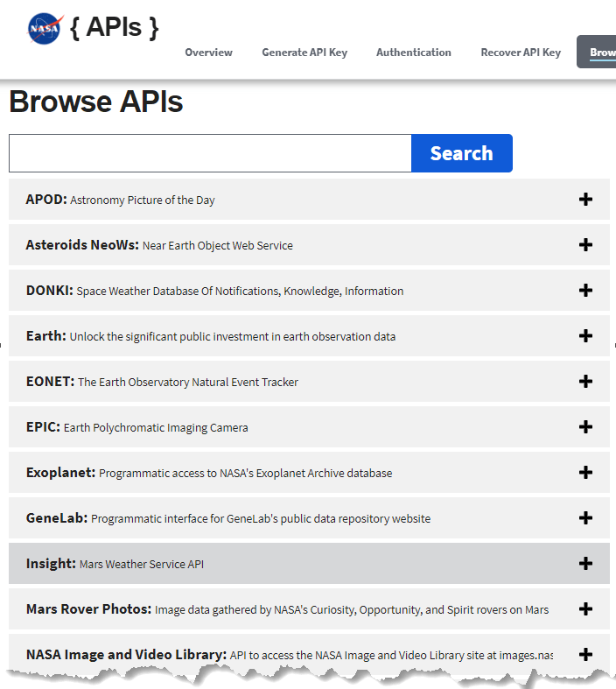The image size is (616, 689).
Task: Click Mars Rover Photos: Image data text
Action: tap(288, 609)
